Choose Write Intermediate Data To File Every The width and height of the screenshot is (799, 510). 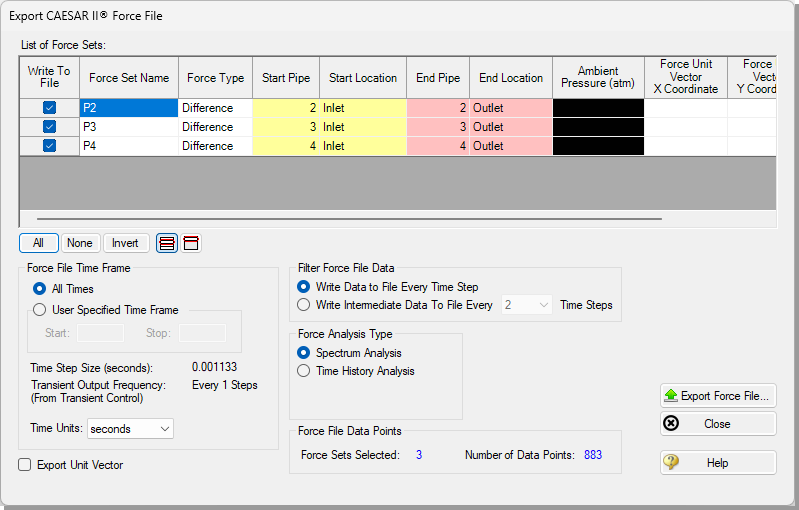click(303, 305)
